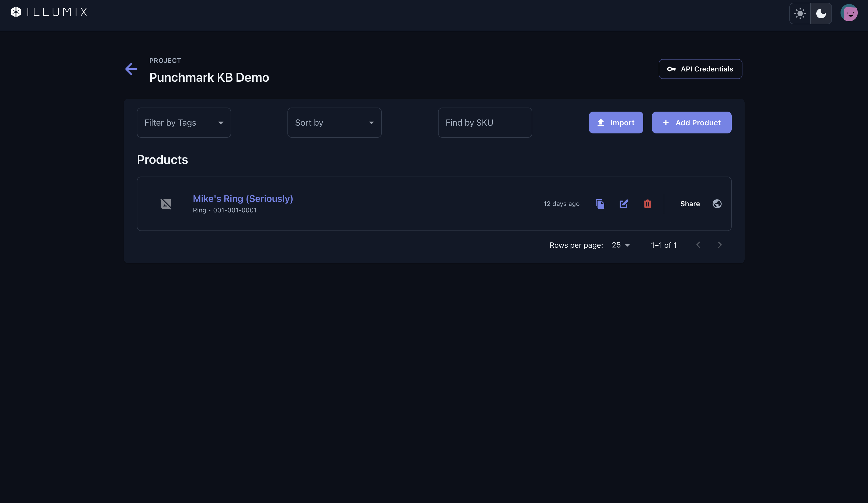The height and width of the screenshot is (503, 868).
Task: Switch to dark mode via moon icon
Action: coord(821,13)
